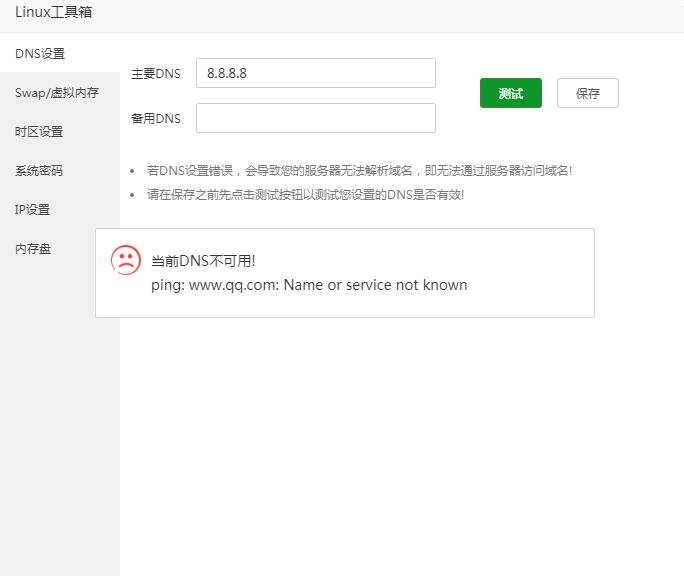The height and width of the screenshot is (576, 684).
Task: Click the 备用DNS label
Action: 156,119
